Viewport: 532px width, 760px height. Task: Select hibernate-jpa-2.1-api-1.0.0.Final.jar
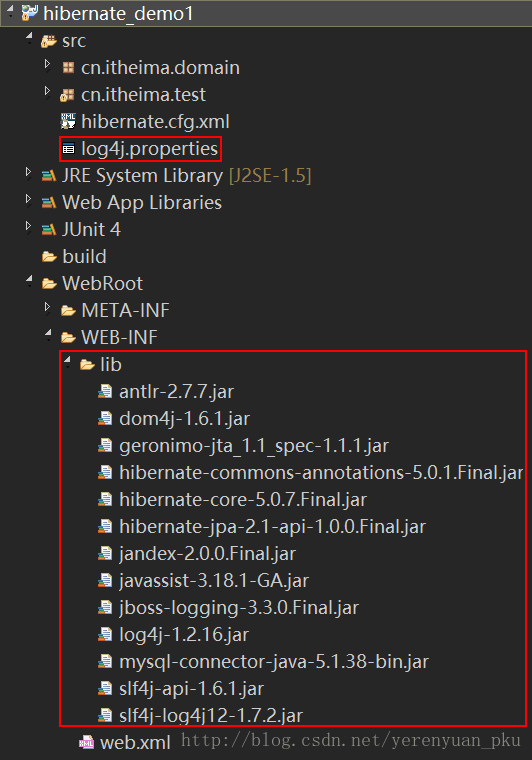(x=272, y=527)
